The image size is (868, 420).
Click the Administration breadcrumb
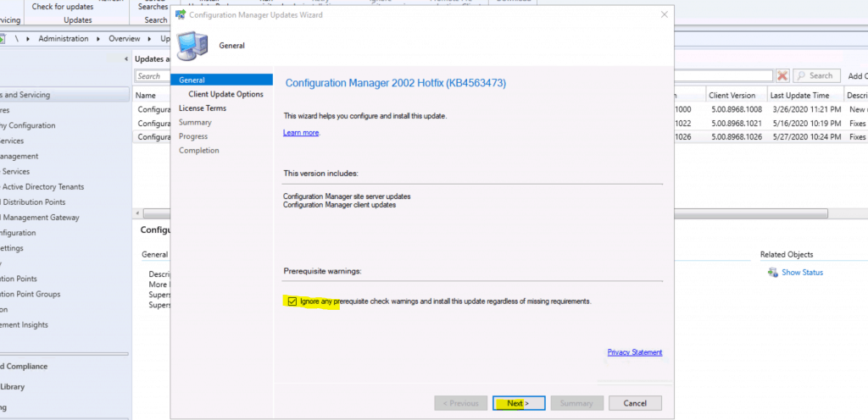pyautogui.click(x=64, y=39)
